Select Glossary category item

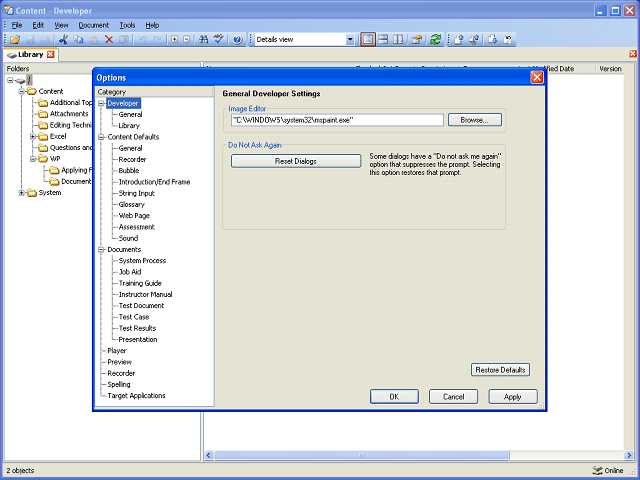point(131,204)
